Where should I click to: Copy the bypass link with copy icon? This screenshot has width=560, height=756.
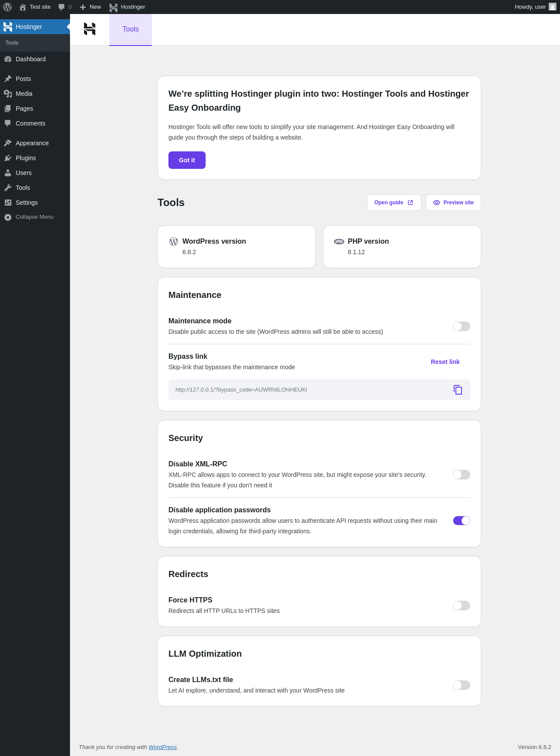pyautogui.click(x=458, y=390)
